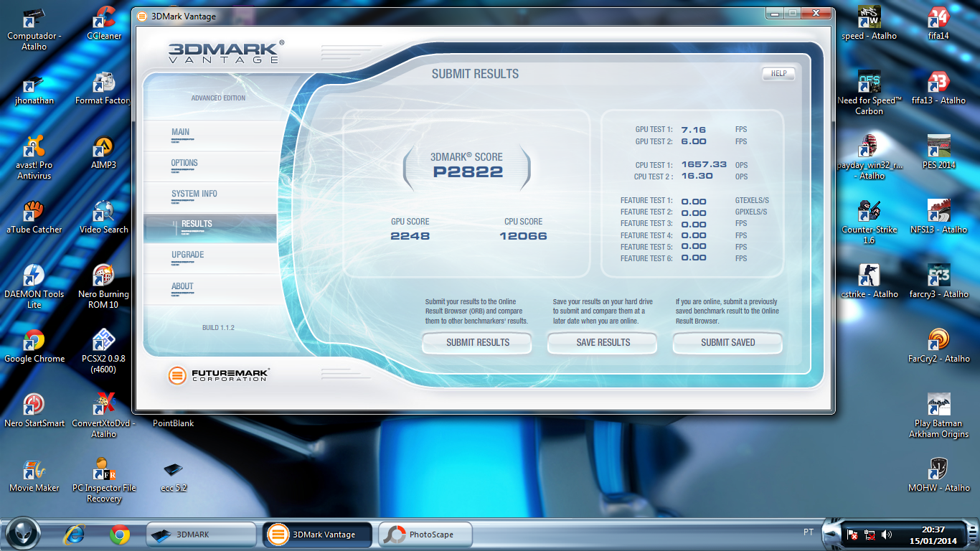Launch payday_win32 - Atalho shortcut

(x=869, y=157)
